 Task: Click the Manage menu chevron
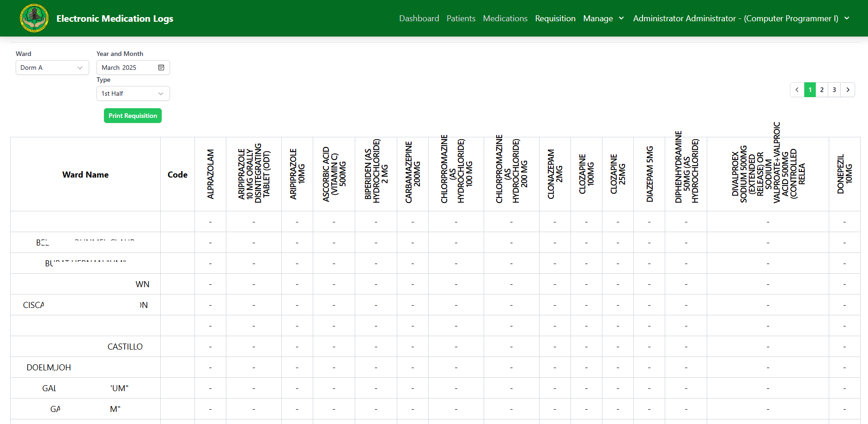tap(621, 18)
